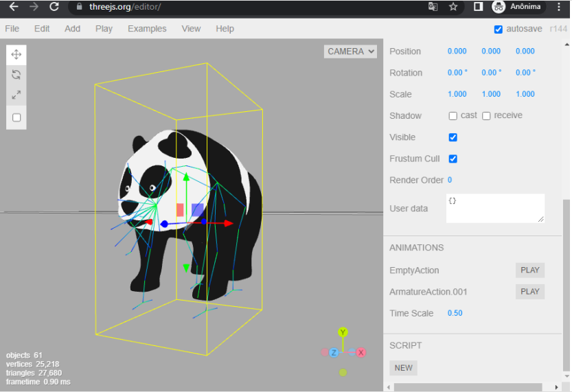572x392 pixels.
Task: Enable cast shadow checkbox
Action: (453, 116)
